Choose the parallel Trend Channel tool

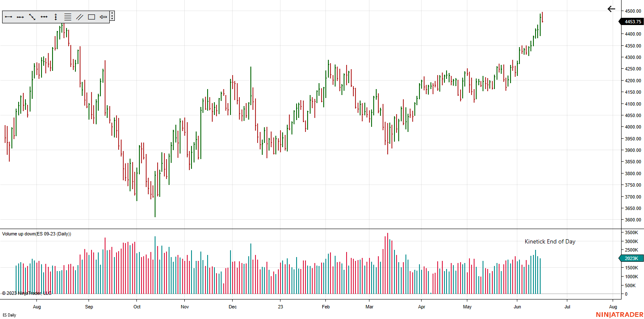click(x=79, y=17)
